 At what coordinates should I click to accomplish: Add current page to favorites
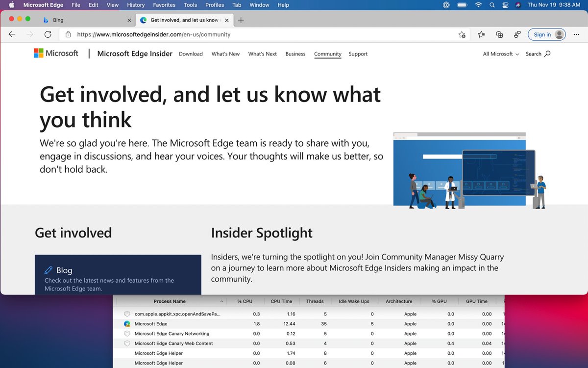pos(462,34)
